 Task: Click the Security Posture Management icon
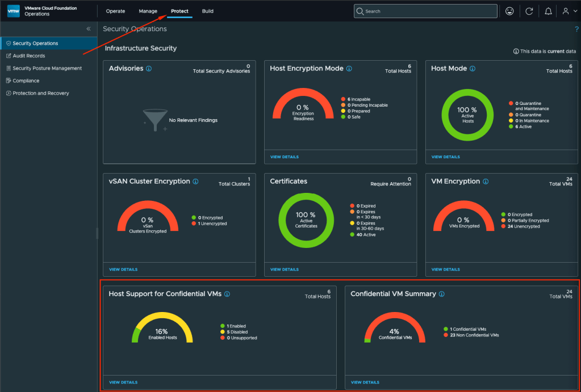pyautogui.click(x=9, y=68)
